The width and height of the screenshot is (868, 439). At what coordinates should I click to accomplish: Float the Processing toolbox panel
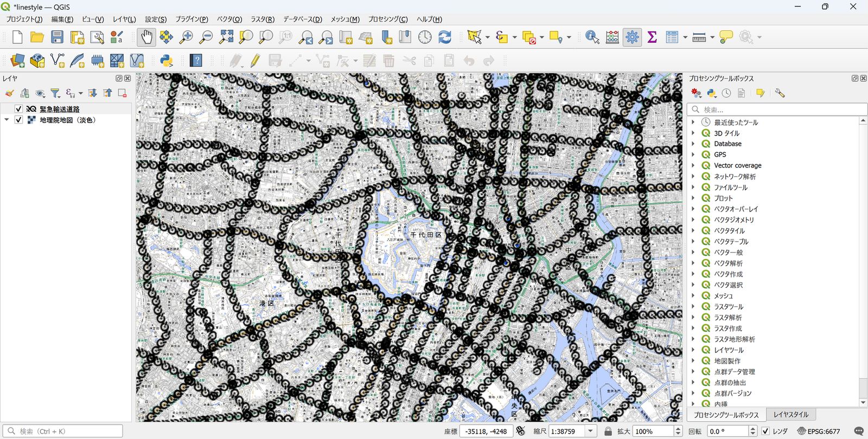pyautogui.click(x=855, y=79)
